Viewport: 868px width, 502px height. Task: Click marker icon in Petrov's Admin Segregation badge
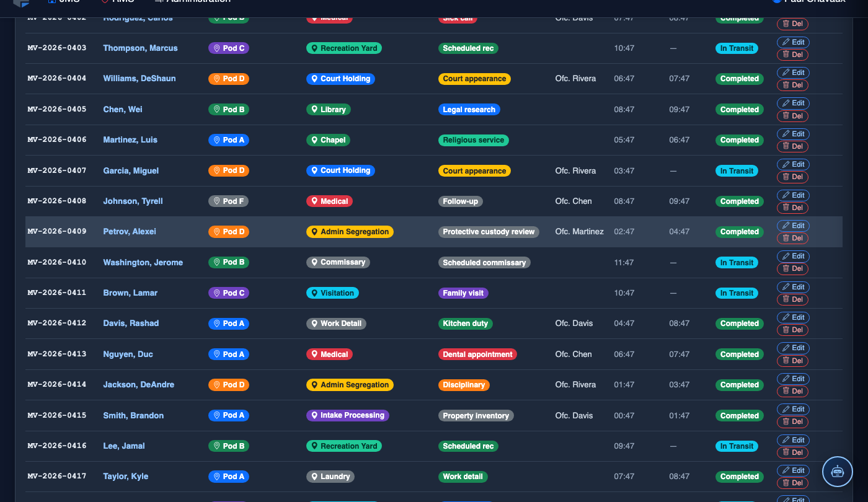(x=314, y=232)
